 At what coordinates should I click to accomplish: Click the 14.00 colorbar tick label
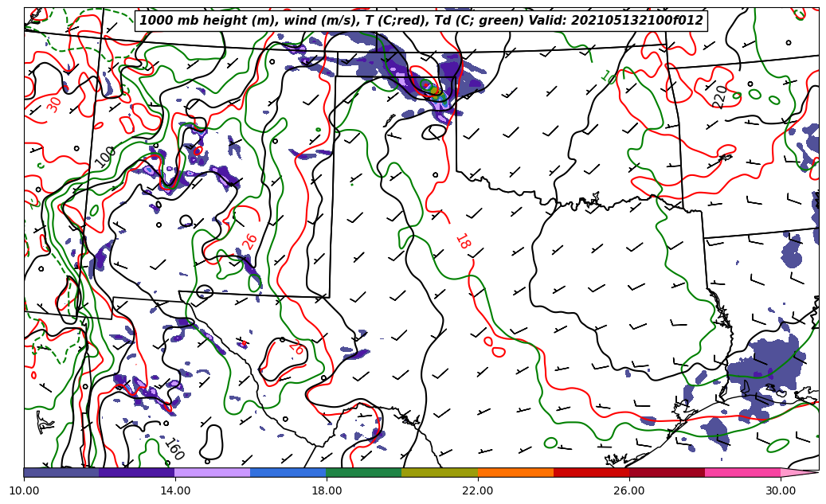click(x=175, y=490)
